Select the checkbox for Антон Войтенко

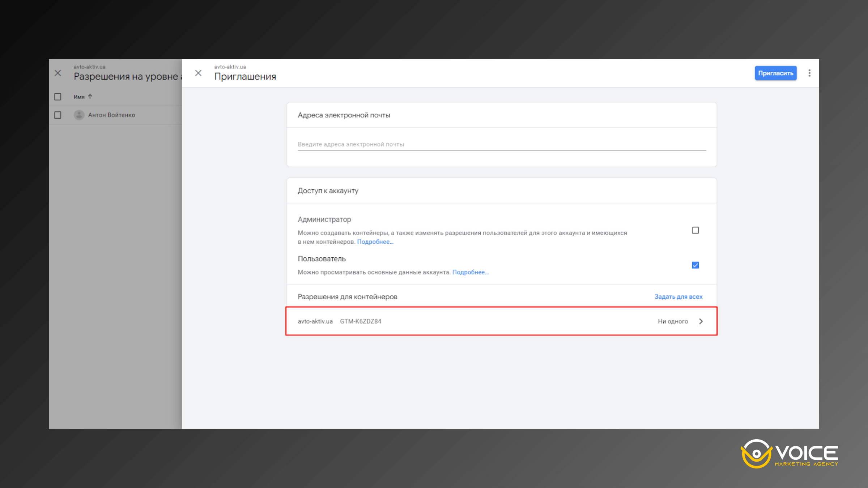click(58, 115)
